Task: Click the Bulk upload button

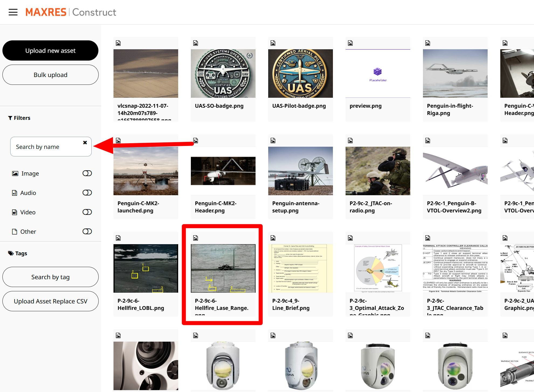Action: pos(50,75)
